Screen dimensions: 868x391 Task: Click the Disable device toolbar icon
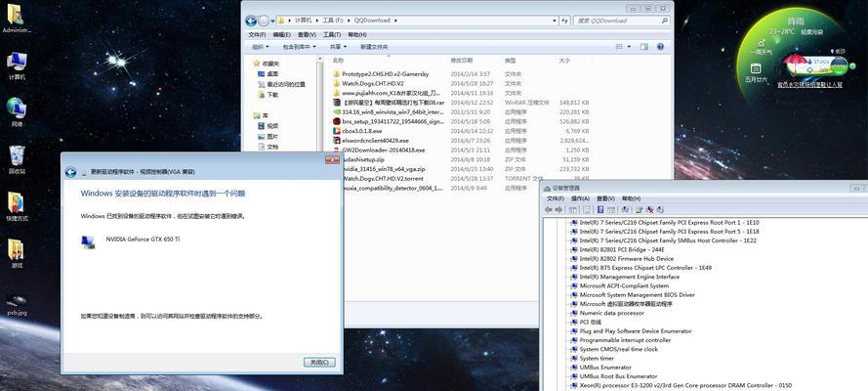point(660,210)
